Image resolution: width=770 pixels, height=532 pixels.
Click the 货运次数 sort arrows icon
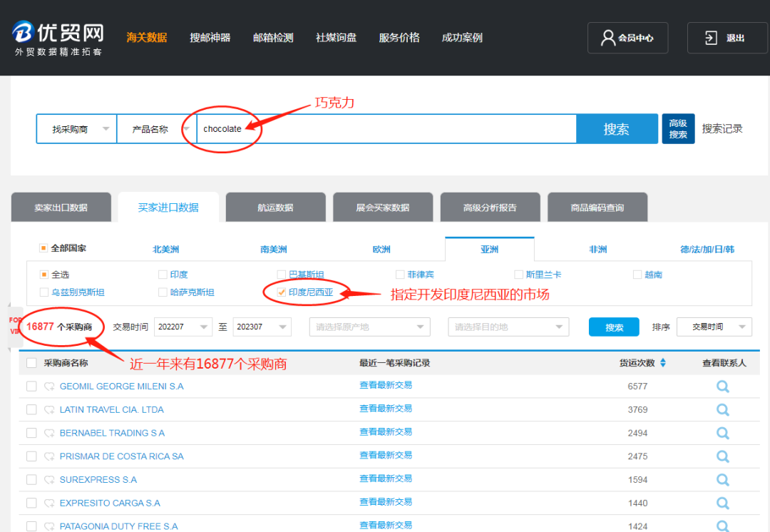(x=662, y=363)
